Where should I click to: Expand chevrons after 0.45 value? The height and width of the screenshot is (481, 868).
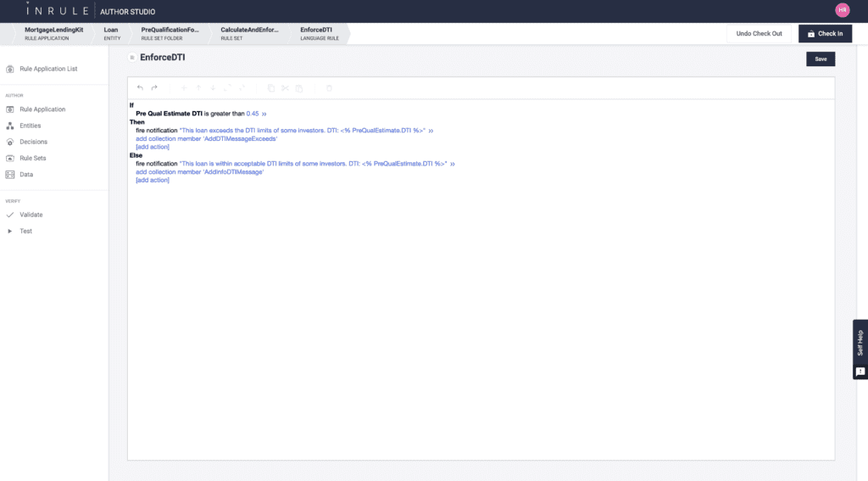[x=264, y=114]
